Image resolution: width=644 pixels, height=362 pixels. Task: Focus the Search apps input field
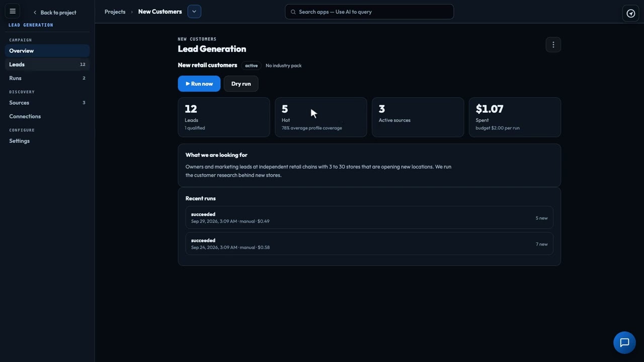[369, 12]
